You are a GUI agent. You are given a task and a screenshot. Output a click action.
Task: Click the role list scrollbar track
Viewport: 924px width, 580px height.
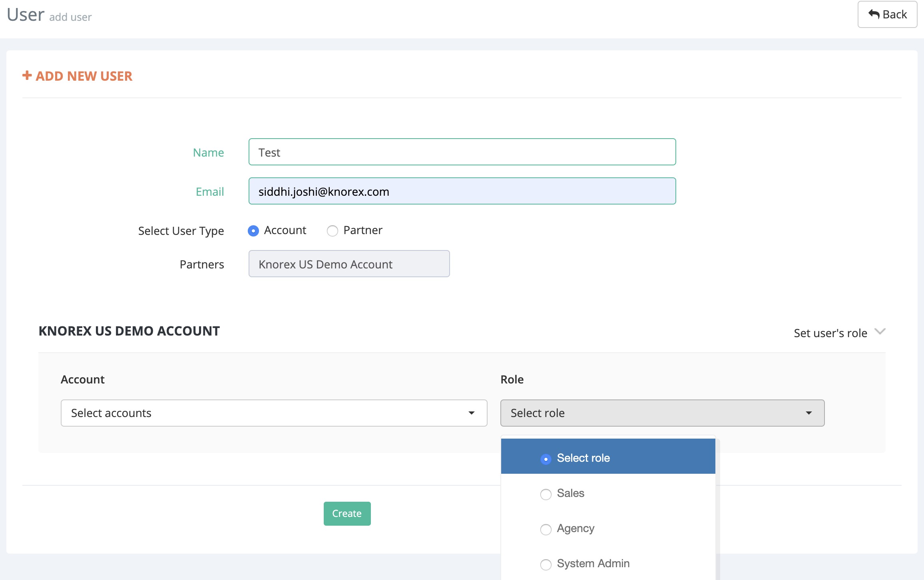click(718, 519)
